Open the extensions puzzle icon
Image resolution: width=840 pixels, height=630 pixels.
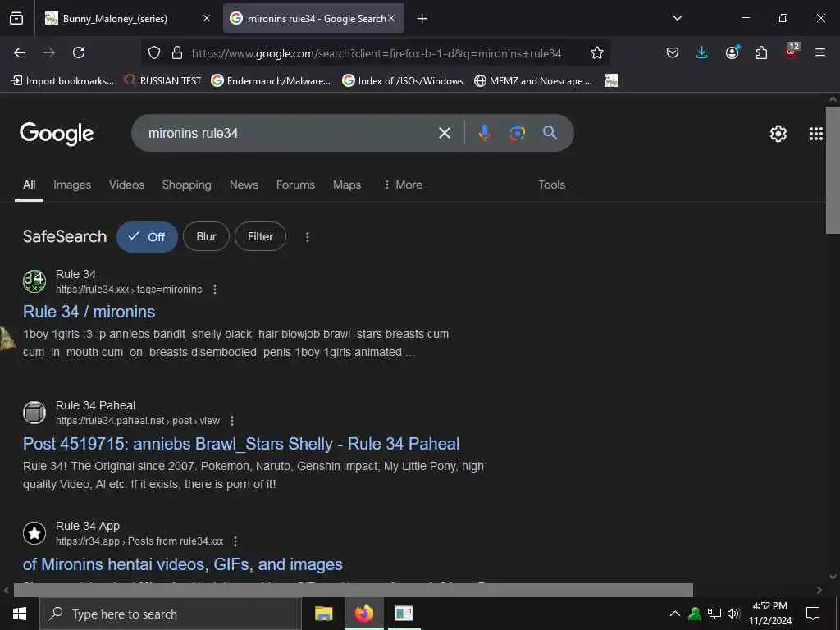tap(761, 52)
